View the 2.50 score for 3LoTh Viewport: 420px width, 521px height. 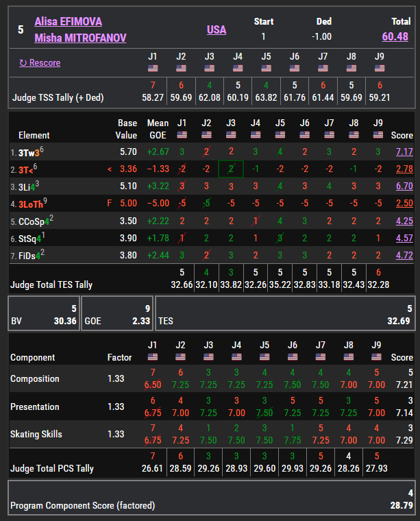404,204
